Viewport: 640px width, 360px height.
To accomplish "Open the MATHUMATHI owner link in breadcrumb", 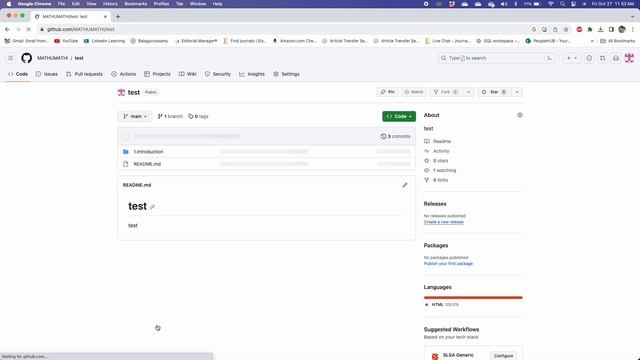I will [52, 58].
